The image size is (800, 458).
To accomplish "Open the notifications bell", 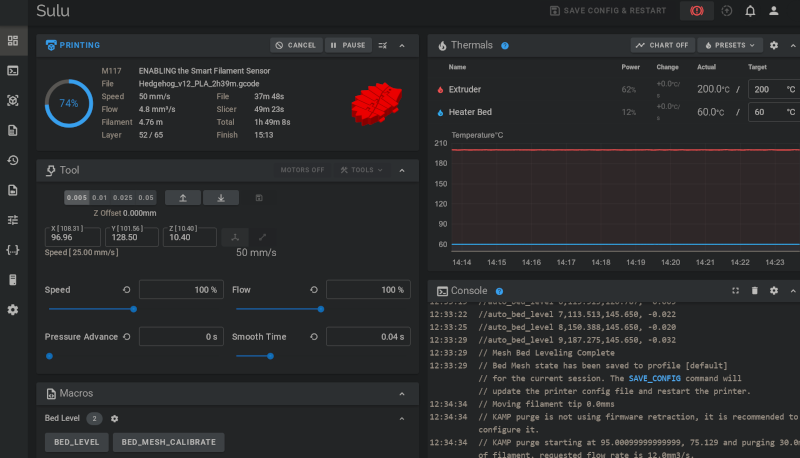I will 750,11.
